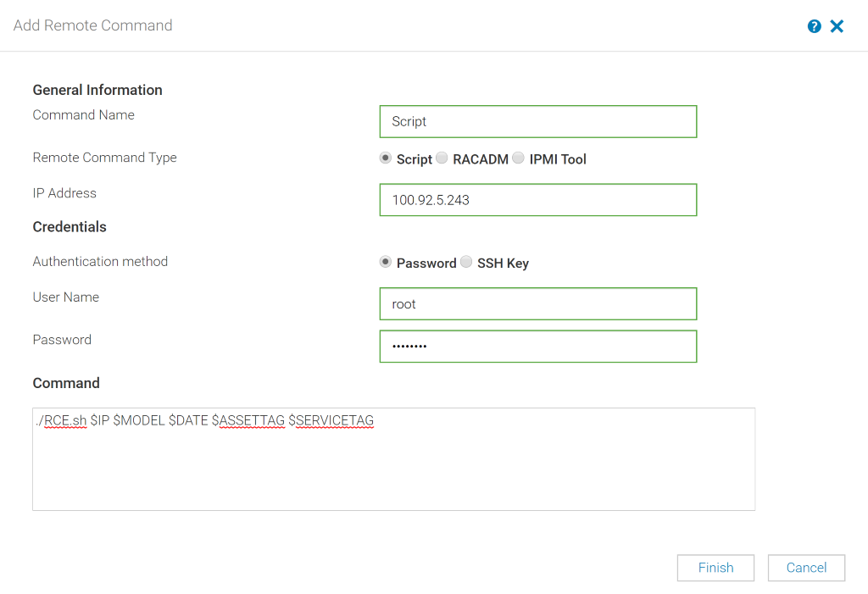Click the Finish button
The height and width of the screenshot is (594, 868).
click(x=715, y=568)
